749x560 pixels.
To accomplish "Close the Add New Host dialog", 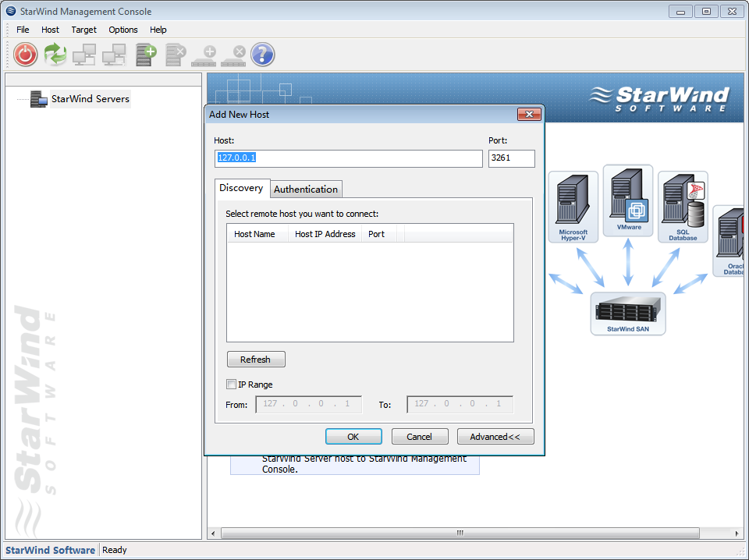I will 529,114.
